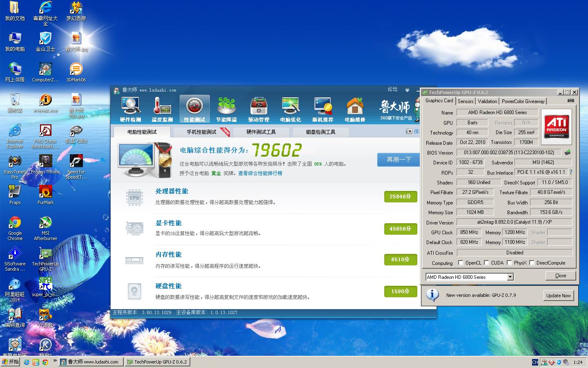Open the 查看综合性能排行榜 ranking link
588x368 pixels.
pyautogui.click(x=260, y=173)
